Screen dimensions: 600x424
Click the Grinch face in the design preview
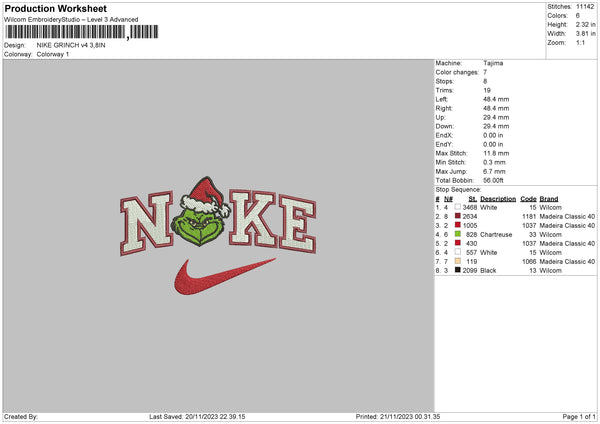pos(199,228)
